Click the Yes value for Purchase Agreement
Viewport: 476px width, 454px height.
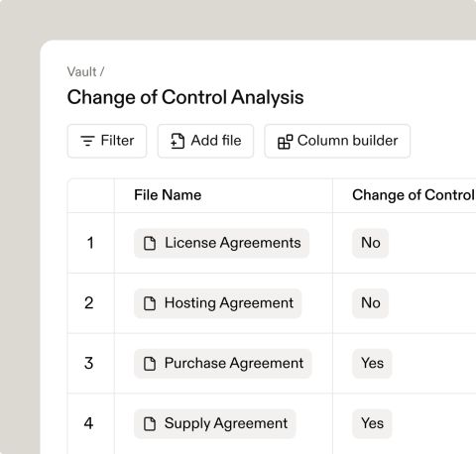372,364
